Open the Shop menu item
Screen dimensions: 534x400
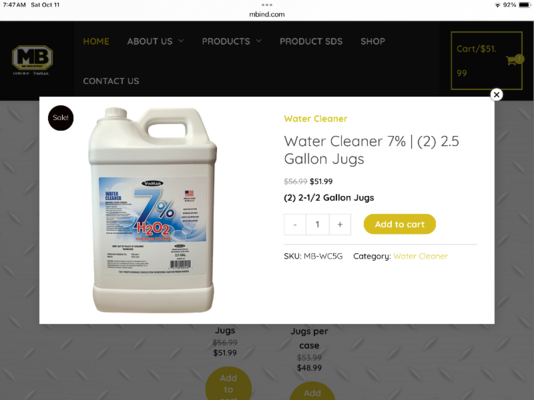pyautogui.click(x=373, y=41)
